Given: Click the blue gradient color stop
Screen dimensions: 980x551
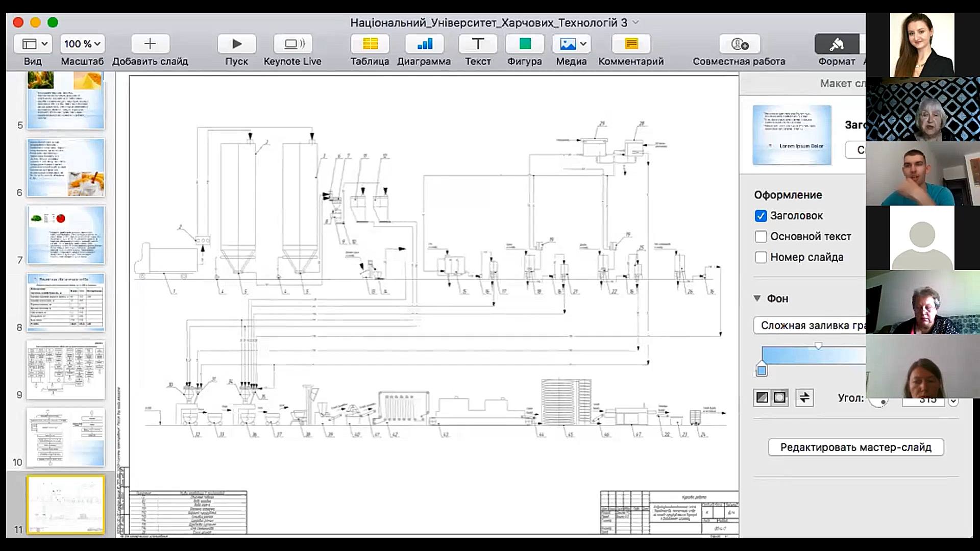Looking at the screenshot, I should (x=762, y=370).
